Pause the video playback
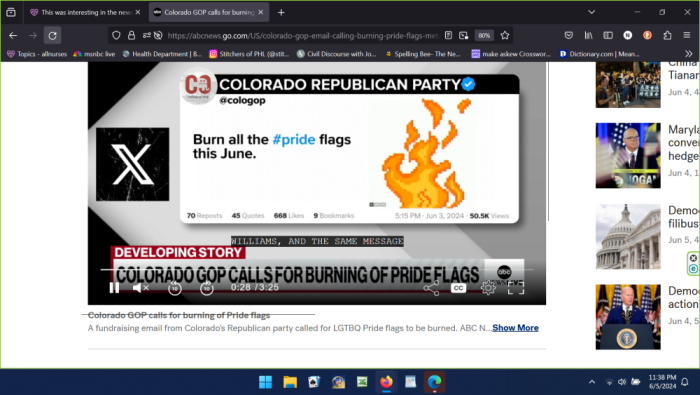The image size is (700, 395). (x=114, y=288)
